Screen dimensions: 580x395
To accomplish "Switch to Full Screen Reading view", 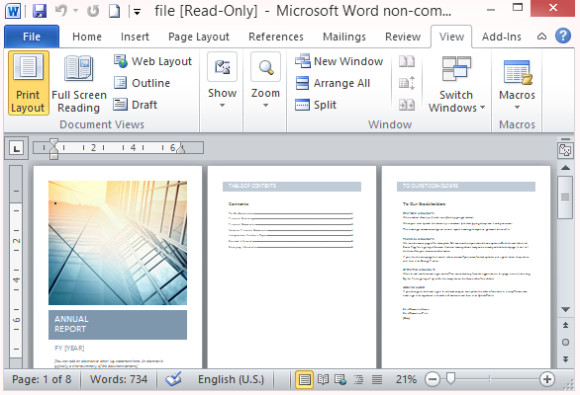I will 79,83.
